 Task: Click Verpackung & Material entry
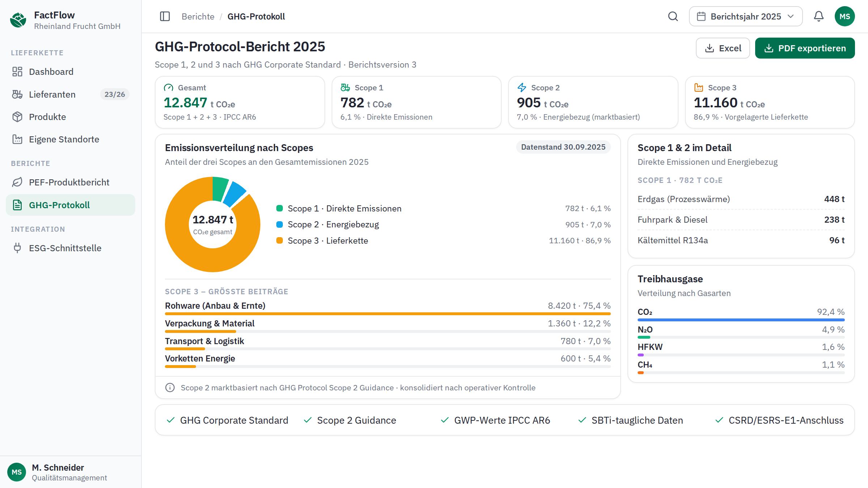(388, 325)
